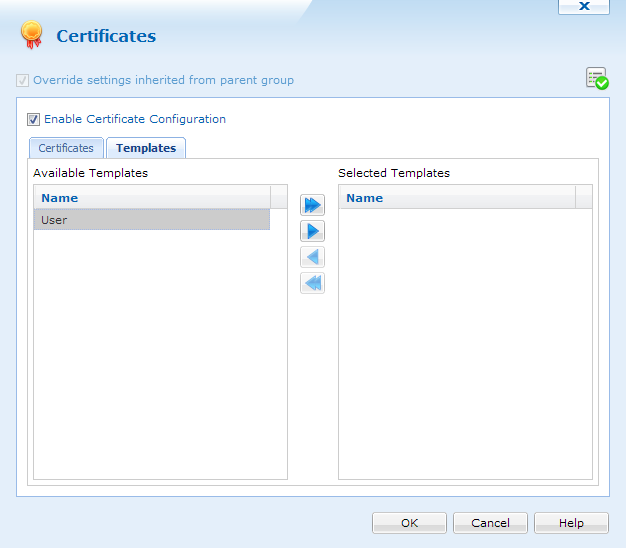The height and width of the screenshot is (548, 626).
Task: Click the policy checklist icon with green check
Action: 597,78
